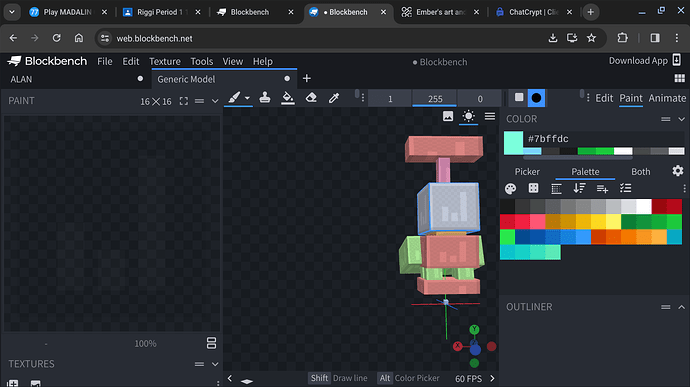The width and height of the screenshot is (690, 387).
Task: Select the Eraser tool
Action: pyautogui.click(x=311, y=97)
